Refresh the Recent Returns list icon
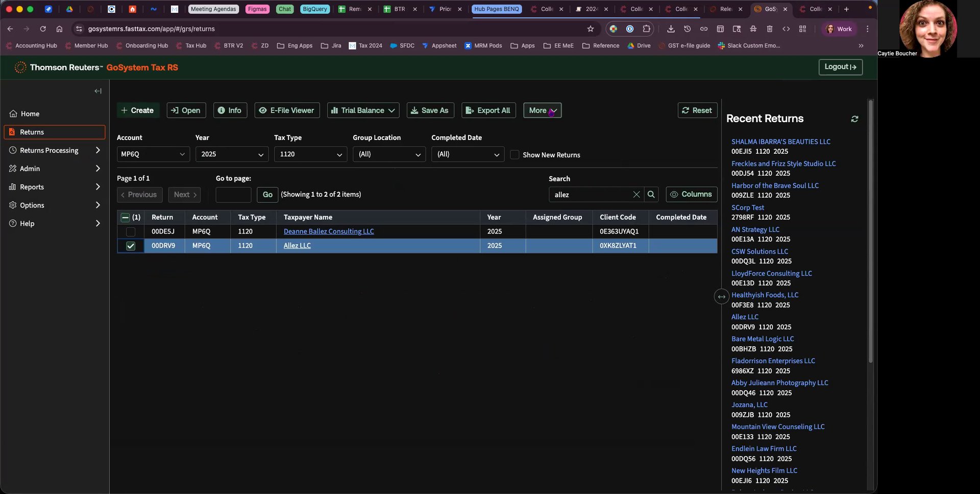The image size is (980, 494). tap(854, 119)
